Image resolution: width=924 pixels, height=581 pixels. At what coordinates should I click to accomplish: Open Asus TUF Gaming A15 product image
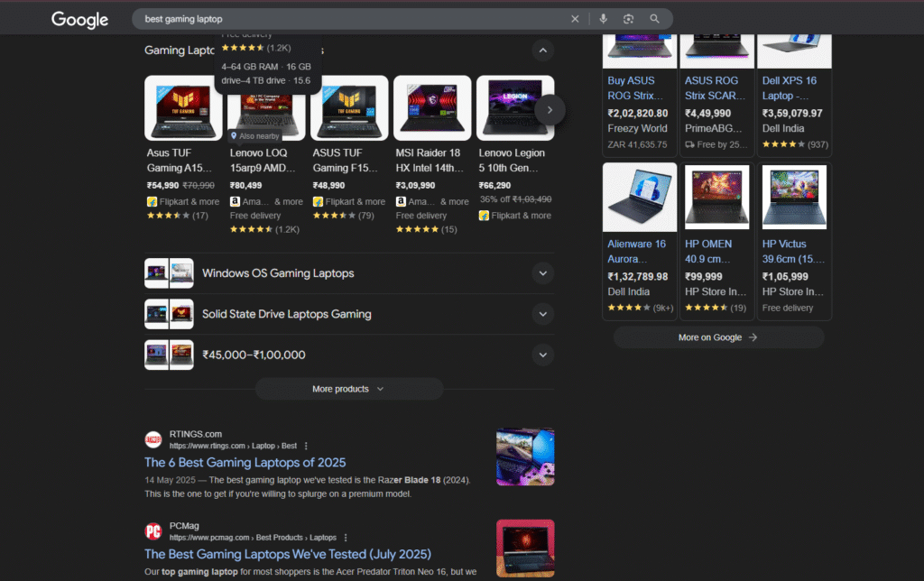pos(183,108)
